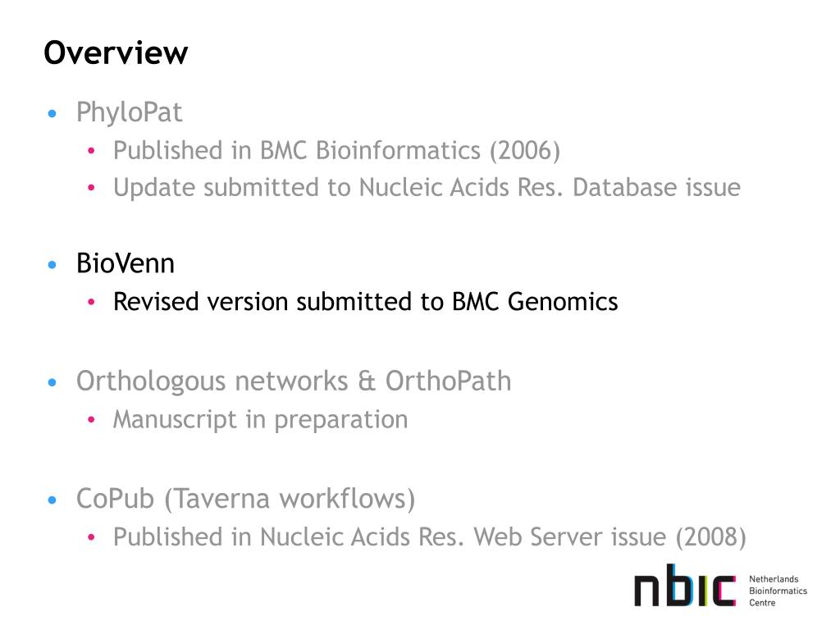This screenshot has width=840, height=630.
Task: Click the blue bullet beside PhyloPat
Action: click(52, 113)
